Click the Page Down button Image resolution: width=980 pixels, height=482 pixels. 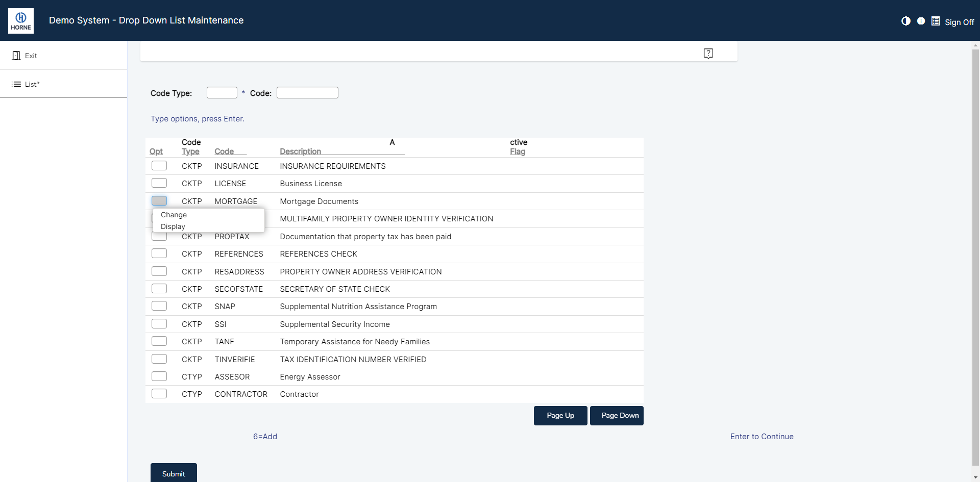pyautogui.click(x=616, y=415)
